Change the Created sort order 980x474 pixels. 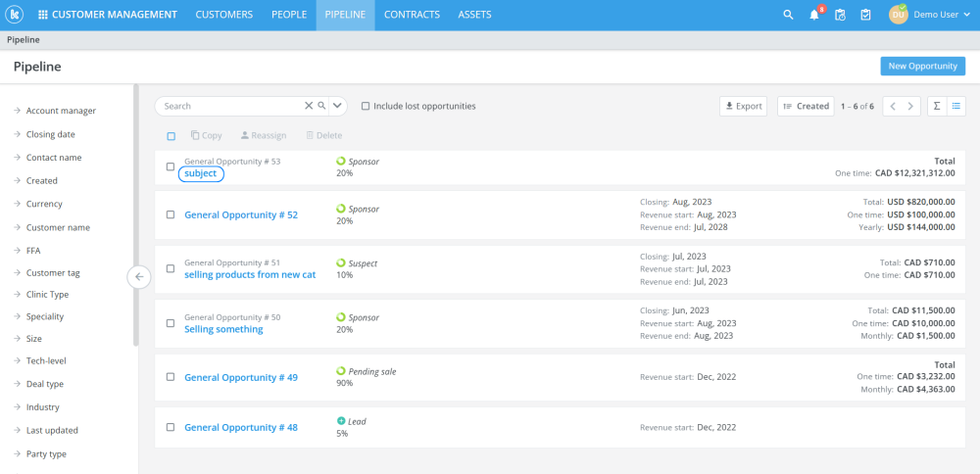(806, 106)
